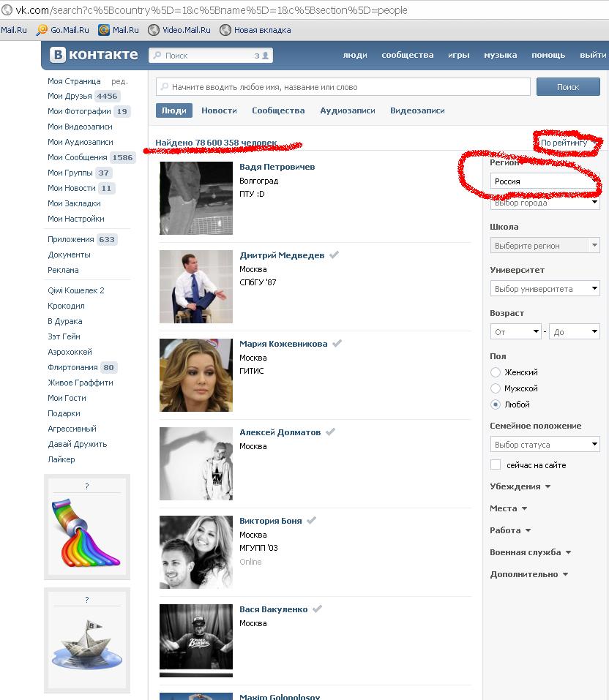Click verified checkmark beside Вася Вакуленко
Screen dimensions: 609x700
(x=317, y=609)
